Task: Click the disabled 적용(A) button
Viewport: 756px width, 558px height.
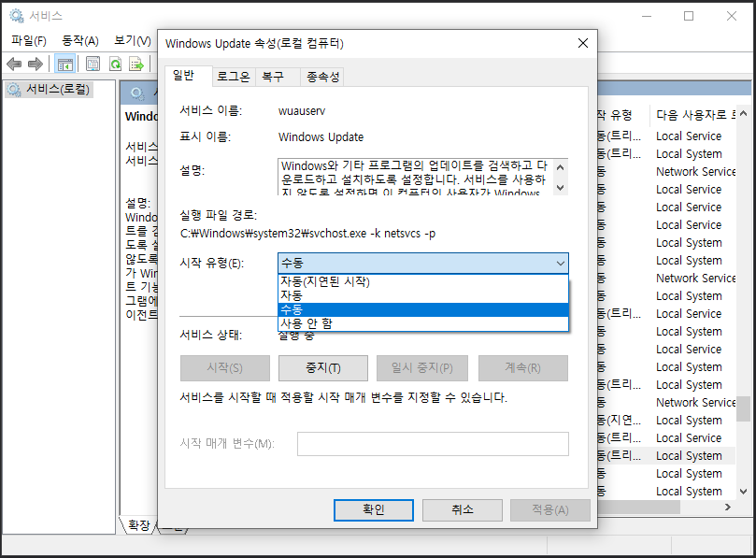Action: click(x=550, y=509)
